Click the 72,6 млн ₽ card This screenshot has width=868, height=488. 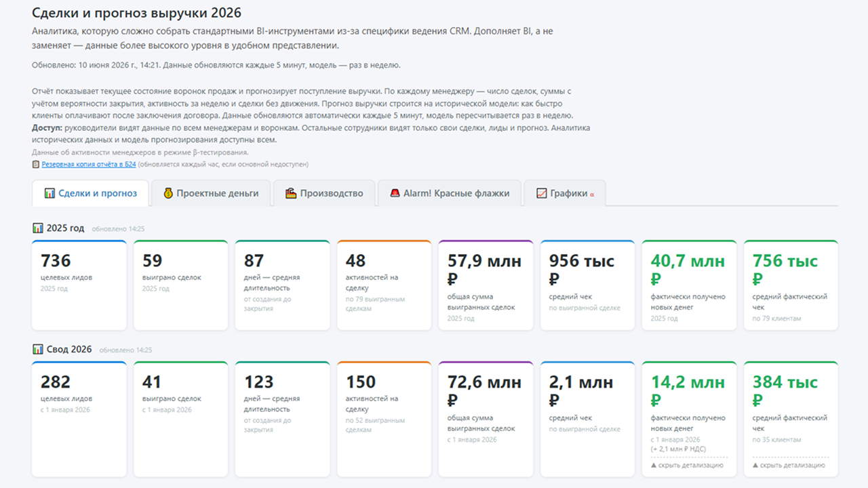486,419
